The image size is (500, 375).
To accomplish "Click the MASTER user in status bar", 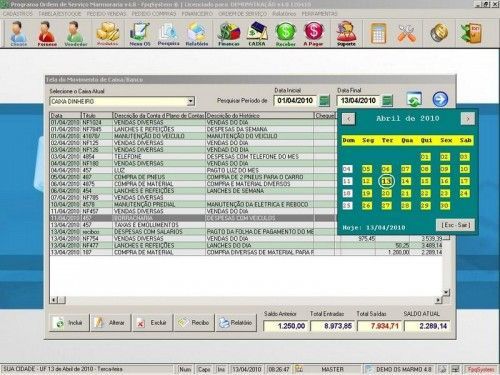I will tap(332, 369).
